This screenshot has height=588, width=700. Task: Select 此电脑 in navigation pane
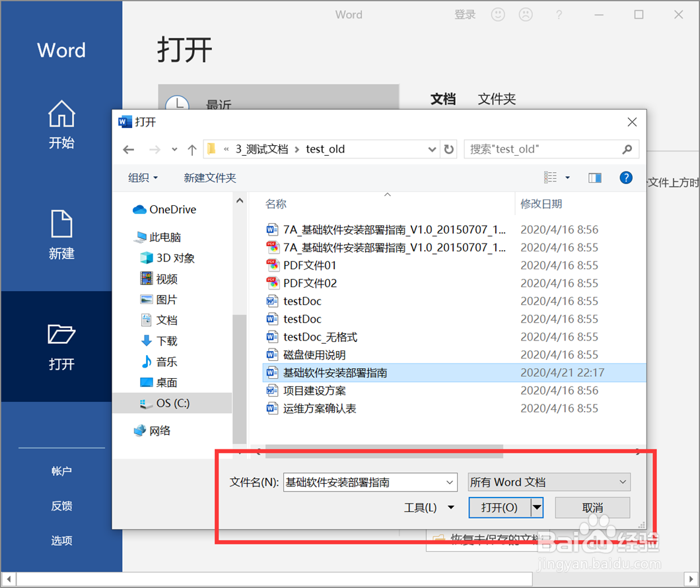coord(157,237)
